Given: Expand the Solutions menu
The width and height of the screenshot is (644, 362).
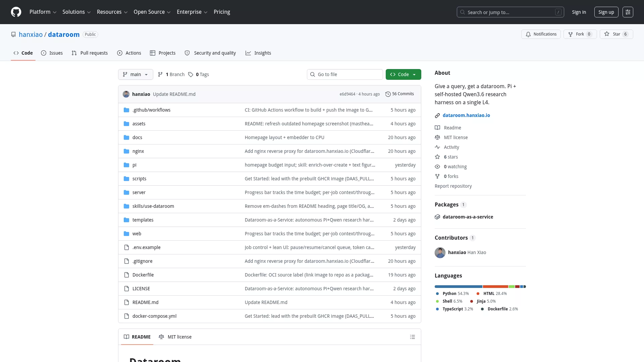Looking at the screenshot, I should tap(76, 12).
